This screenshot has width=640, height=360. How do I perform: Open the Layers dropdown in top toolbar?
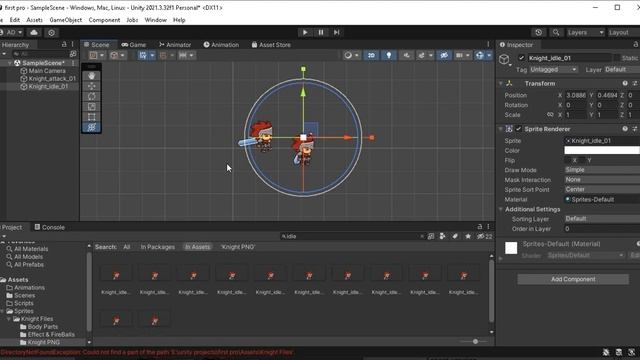point(585,32)
